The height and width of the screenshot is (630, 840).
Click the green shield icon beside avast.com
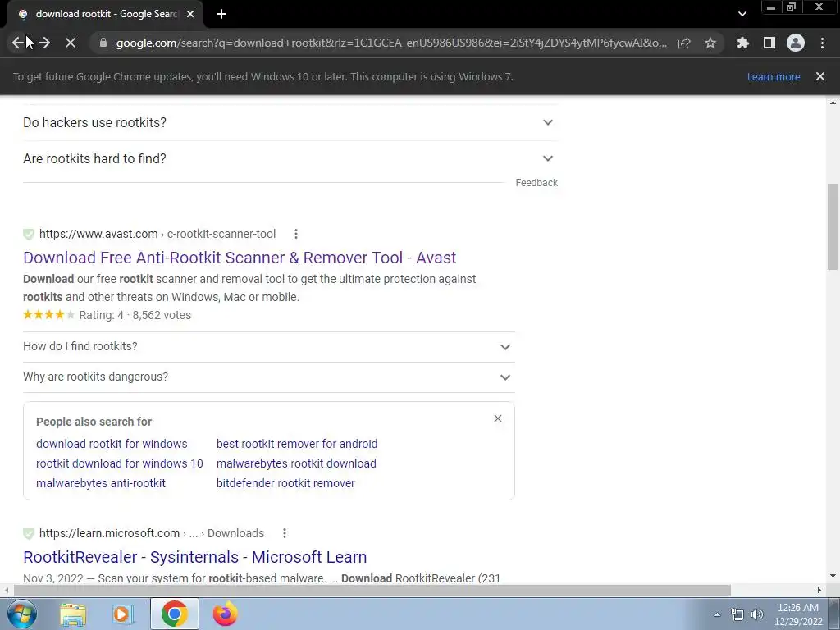pyautogui.click(x=29, y=234)
